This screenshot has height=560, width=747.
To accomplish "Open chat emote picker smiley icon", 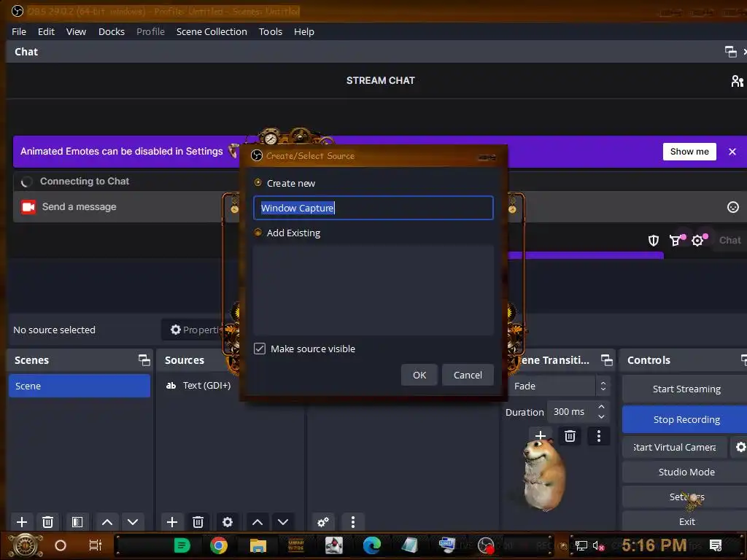I will (732, 206).
